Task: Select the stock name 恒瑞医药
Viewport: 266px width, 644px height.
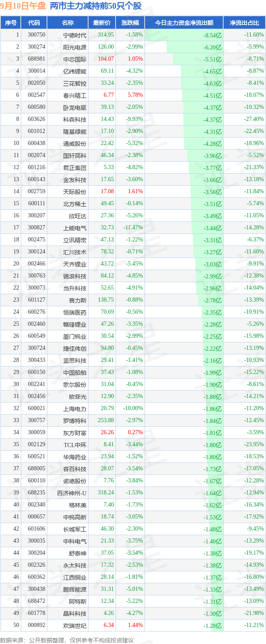Action: point(75,312)
